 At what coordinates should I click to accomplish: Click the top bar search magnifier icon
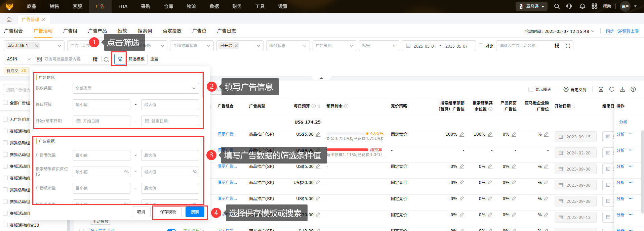pos(557,6)
